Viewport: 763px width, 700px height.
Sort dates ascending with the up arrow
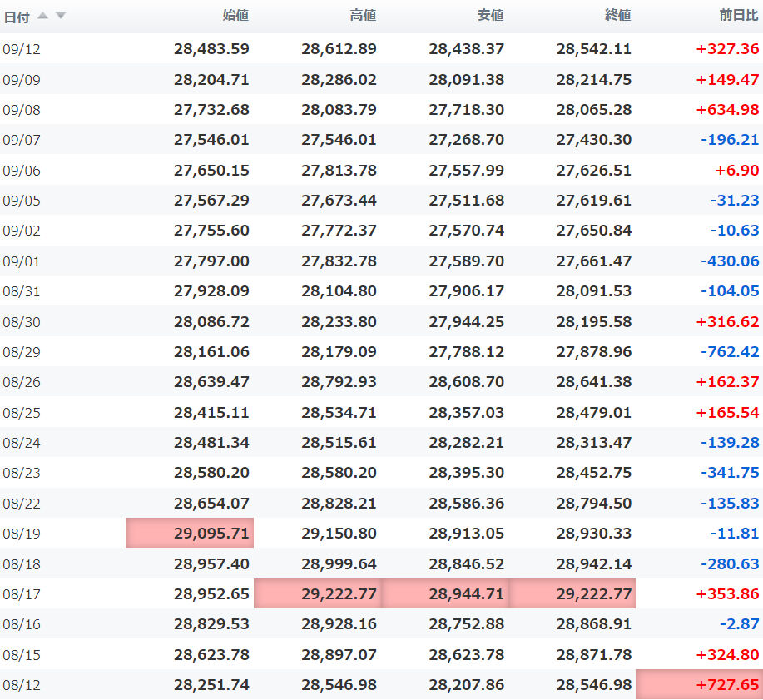42,16
